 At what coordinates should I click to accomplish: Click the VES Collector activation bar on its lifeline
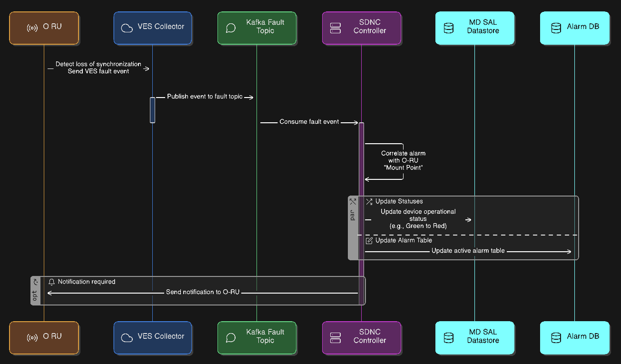(153, 110)
